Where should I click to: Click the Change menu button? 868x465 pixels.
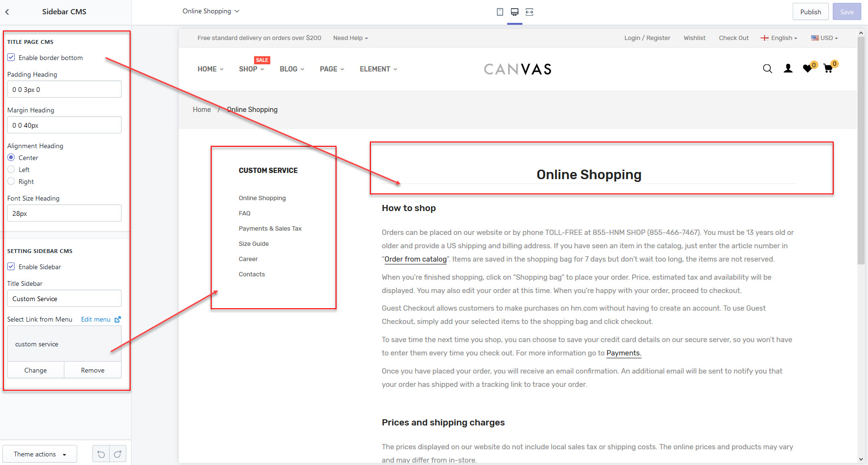pyautogui.click(x=36, y=370)
